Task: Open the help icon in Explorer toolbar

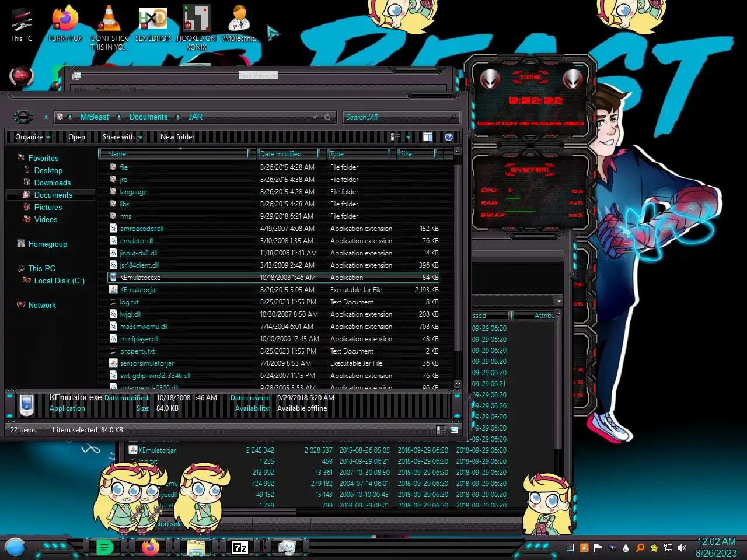Action: pos(449,137)
